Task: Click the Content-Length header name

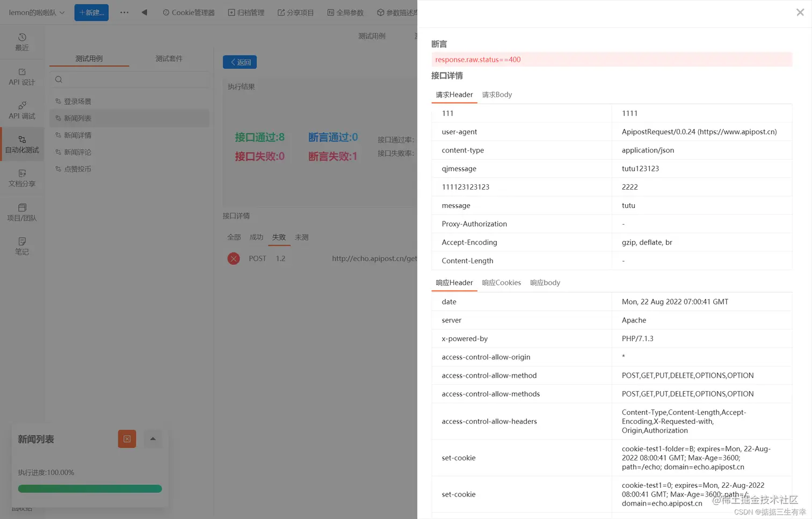Action: pyautogui.click(x=467, y=261)
